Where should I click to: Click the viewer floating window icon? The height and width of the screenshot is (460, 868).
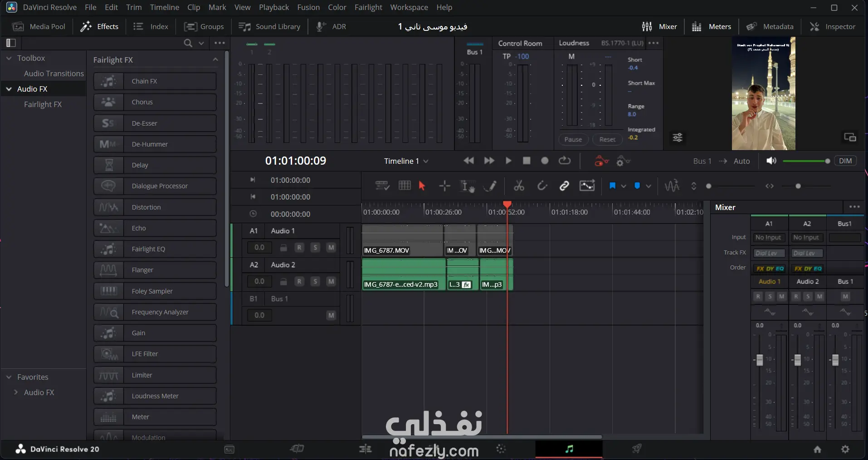pyautogui.click(x=850, y=137)
